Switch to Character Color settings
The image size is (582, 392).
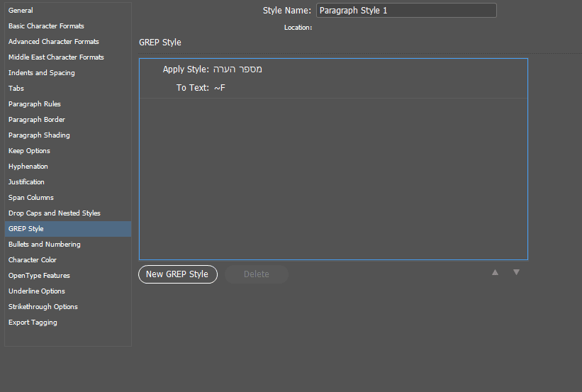click(x=33, y=260)
